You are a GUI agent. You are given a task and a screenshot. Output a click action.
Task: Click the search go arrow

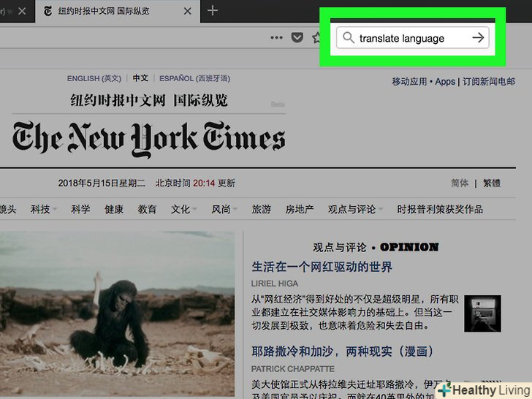click(x=478, y=37)
